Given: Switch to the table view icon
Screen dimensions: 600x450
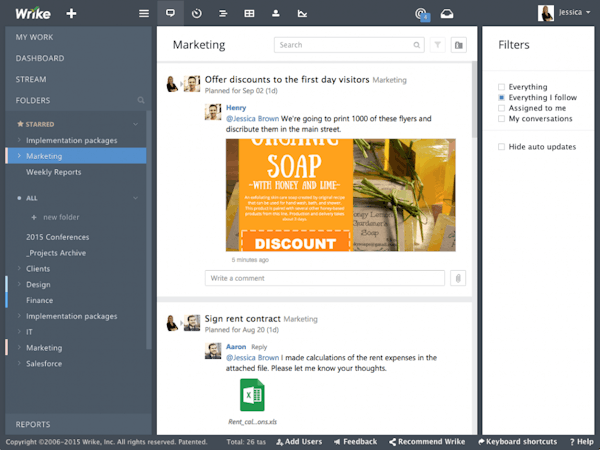Looking at the screenshot, I should coord(249,14).
